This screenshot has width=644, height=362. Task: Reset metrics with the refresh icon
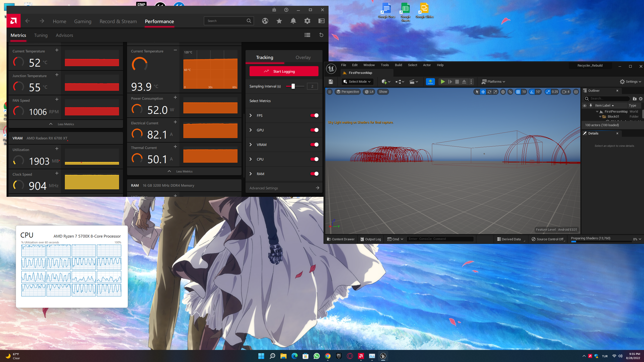[321, 35]
